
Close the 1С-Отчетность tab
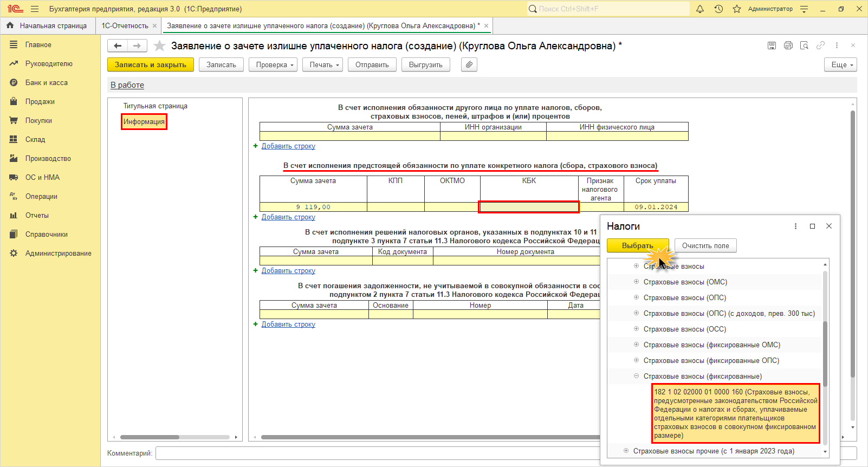(155, 25)
